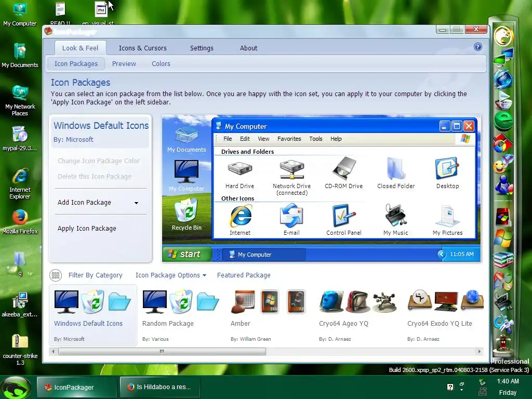Image resolution: width=532 pixels, height=399 pixels.
Task: Select the Preview sub-tab
Action: point(124,64)
